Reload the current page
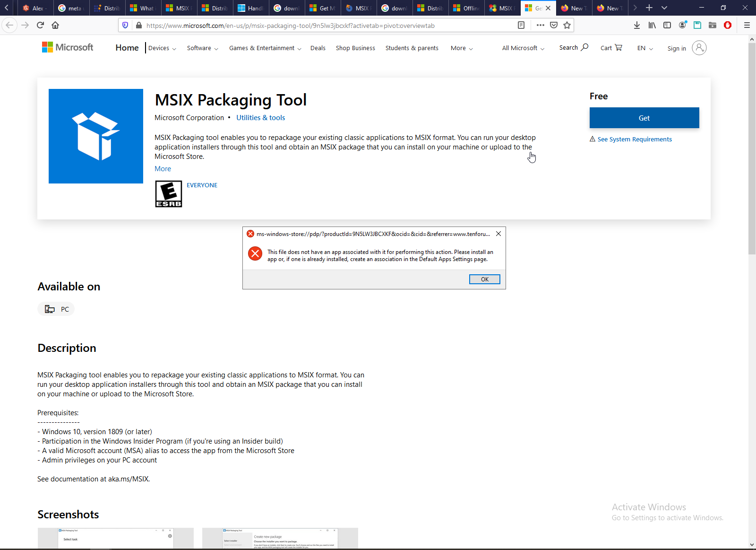Image resolution: width=756 pixels, height=550 pixels. point(40,25)
